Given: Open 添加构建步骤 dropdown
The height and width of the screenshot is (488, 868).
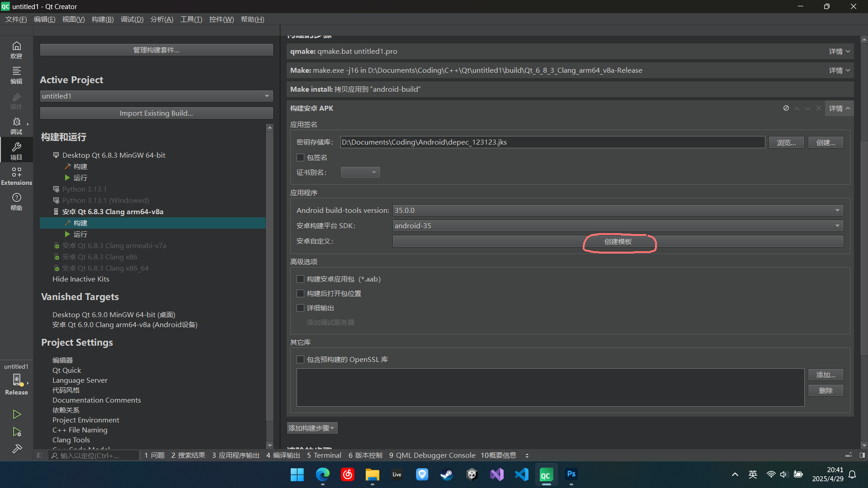Looking at the screenshot, I should click(x=312, y=428).
